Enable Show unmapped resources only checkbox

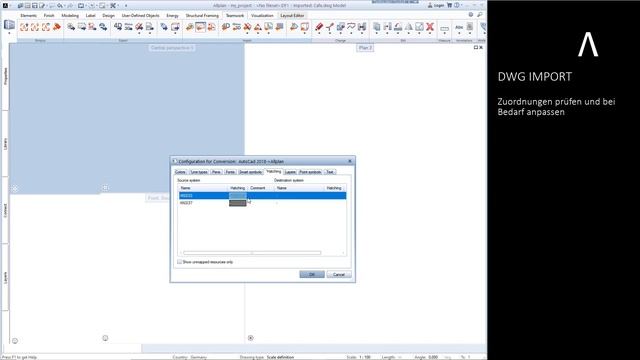(180, 262)
